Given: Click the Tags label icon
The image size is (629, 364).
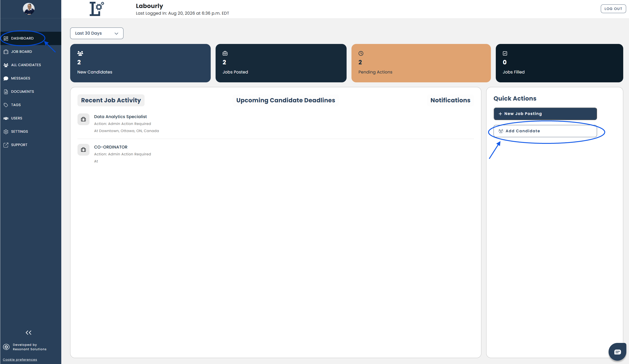Looking at the screenshot, I should coord(6,105).
